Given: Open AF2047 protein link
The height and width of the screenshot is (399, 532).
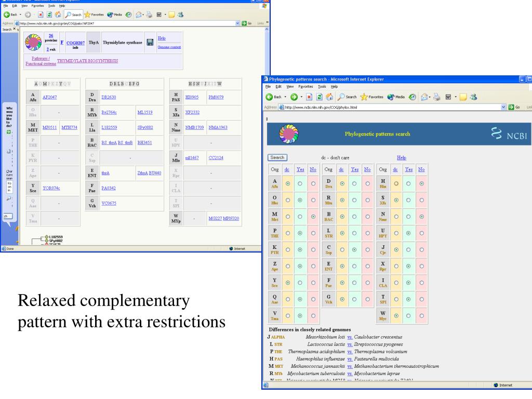Looking at the screenshot, I should (49, 97).
